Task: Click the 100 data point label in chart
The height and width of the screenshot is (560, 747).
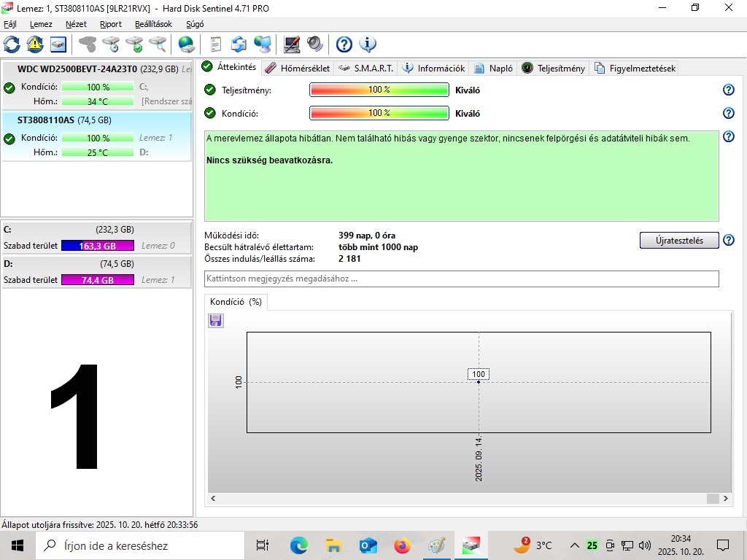Action: click(479, 374)
